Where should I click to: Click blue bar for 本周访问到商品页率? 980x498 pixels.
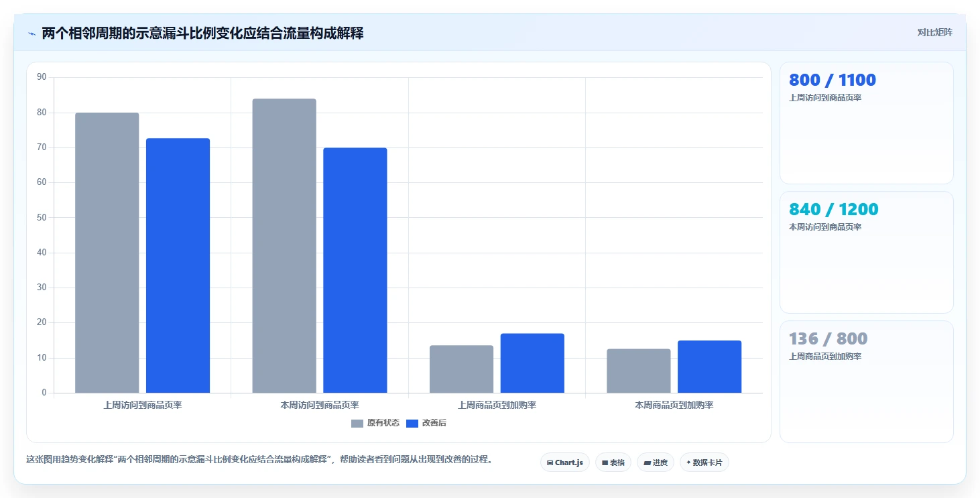(355, 270)
